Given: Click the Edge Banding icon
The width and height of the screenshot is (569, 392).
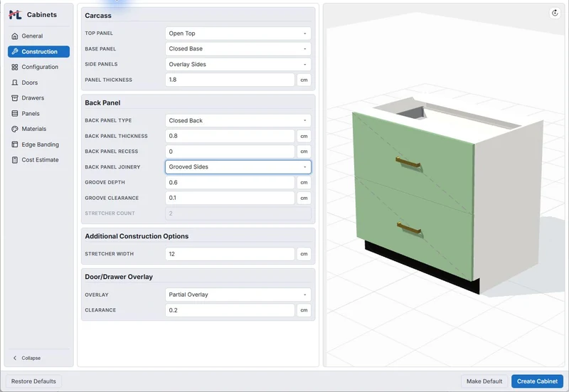Looking at the screenshot, I should tap(14, 144).
